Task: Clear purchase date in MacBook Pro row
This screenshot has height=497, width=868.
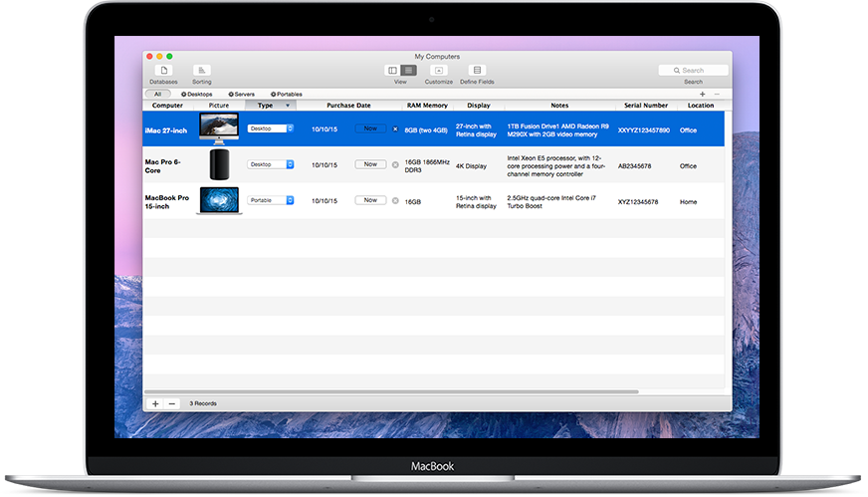Action: (395, 201)
